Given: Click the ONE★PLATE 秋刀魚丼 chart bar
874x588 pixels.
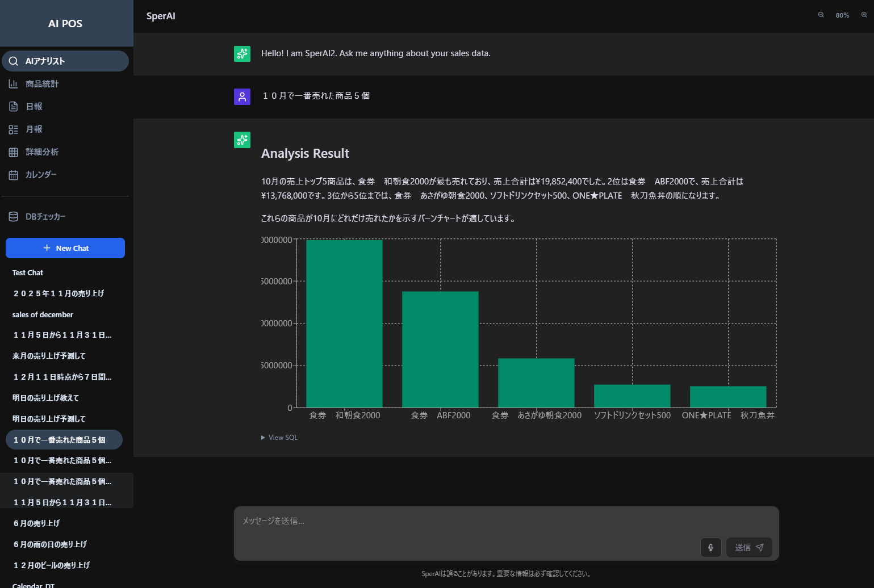Looking at the screenshot, I should coord(728,397).
